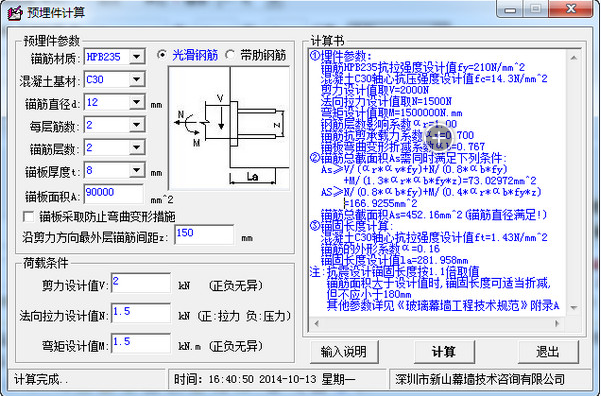
Task: Click the 输入说明 button
Action: pos(343,352)
